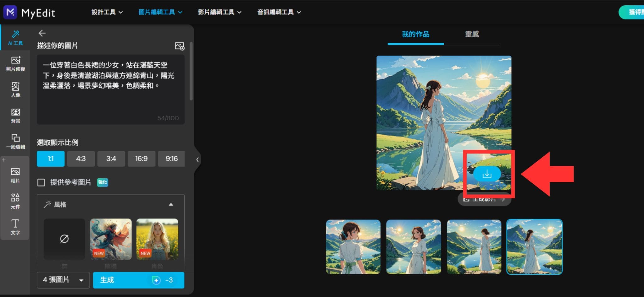The height and width of the screenshot is (297, 644).
Task: Click the blue download icon on image
Action: tap(487, 174)
